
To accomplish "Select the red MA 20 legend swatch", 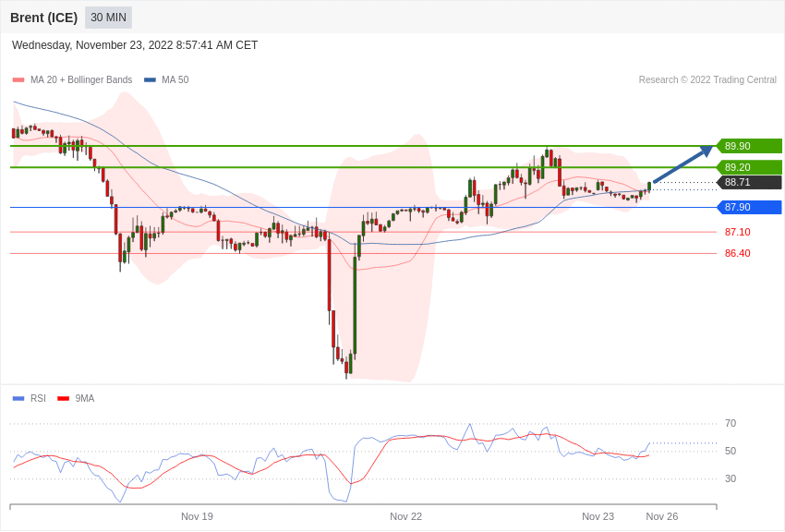I will [x=18, y=80].
